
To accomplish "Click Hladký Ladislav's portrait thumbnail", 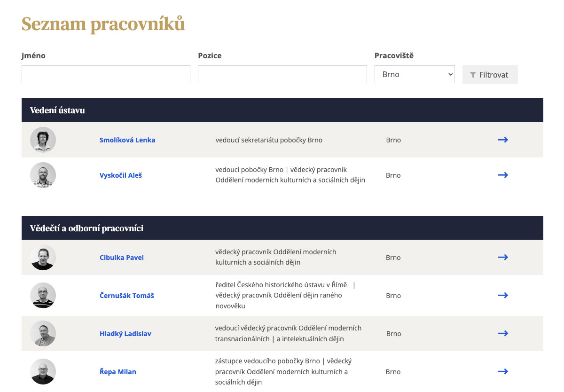I will [x=43, y=334].
